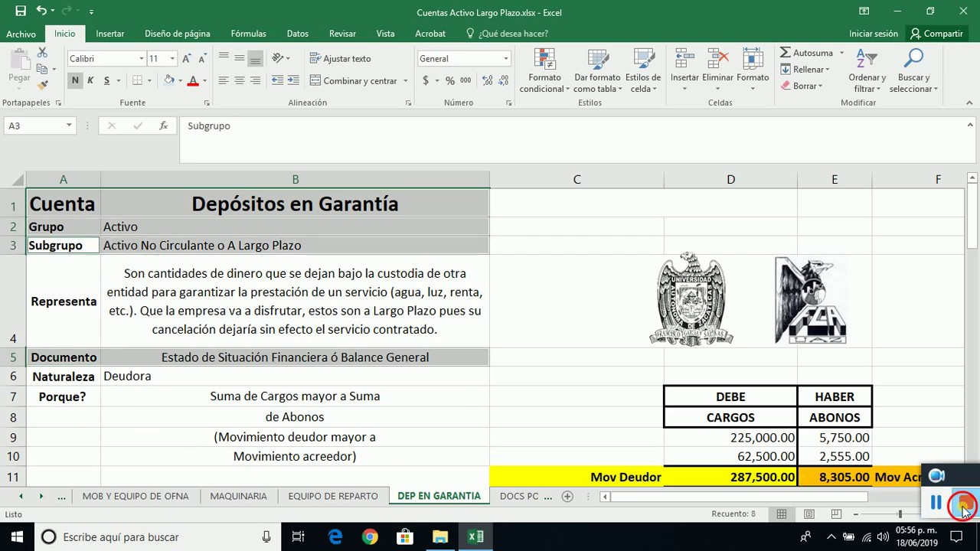The image size is (980, 551).
Task: Increase font size with large A icon
Action: [188, 59]
